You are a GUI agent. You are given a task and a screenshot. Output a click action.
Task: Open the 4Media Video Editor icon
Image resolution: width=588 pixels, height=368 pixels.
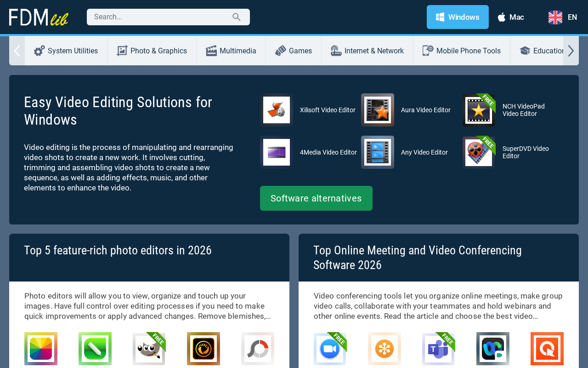[277, 152]
